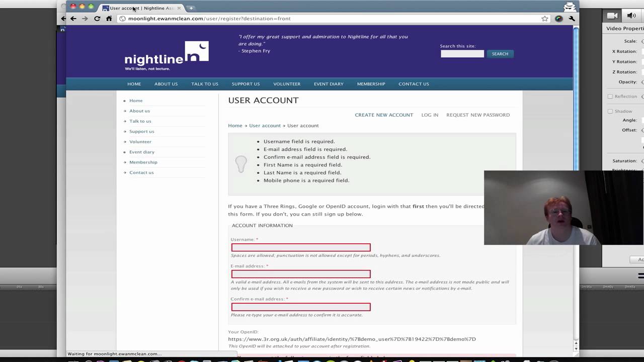
Task: Enable the Reflection checkbox
Action: click(x=610, y=97)
